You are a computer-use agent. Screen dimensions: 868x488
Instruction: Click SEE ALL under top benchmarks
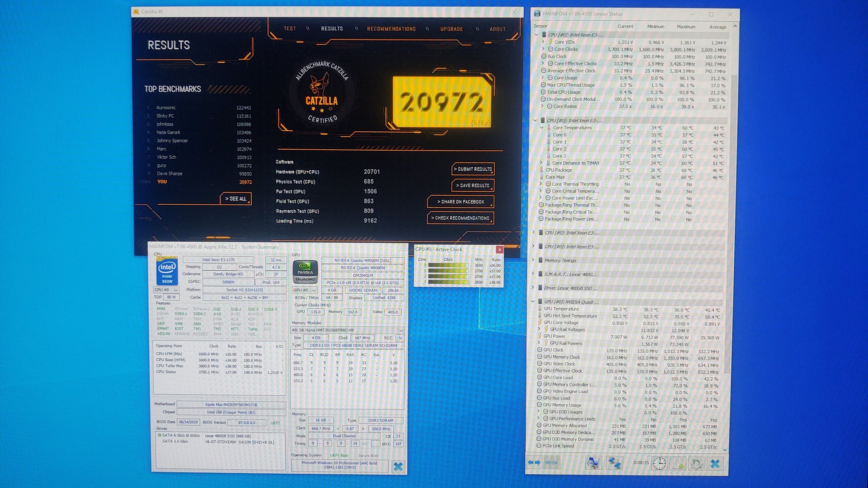pyautogui.click(x=236, y=199)
